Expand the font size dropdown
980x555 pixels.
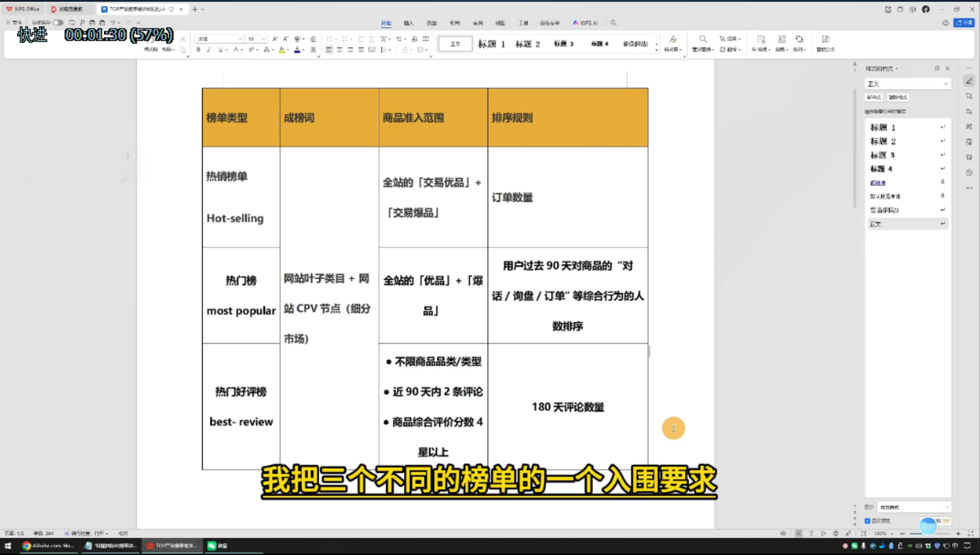256,39
